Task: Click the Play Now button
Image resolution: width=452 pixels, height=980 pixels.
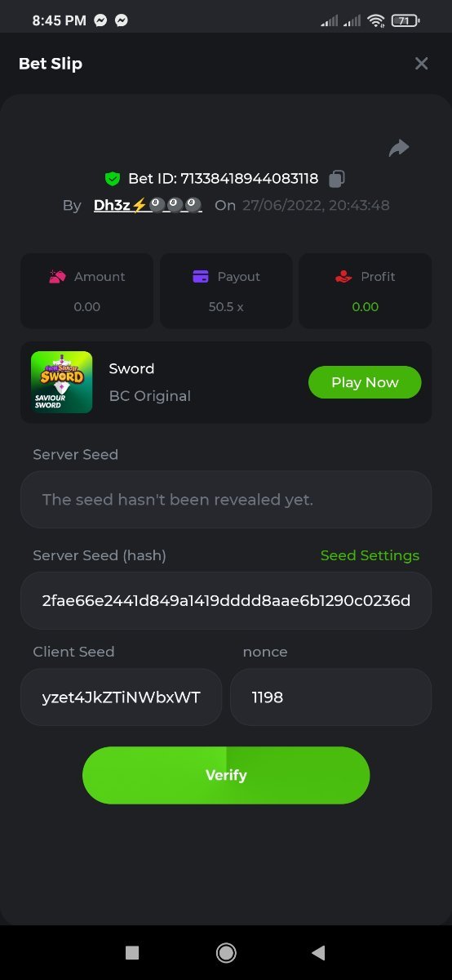Action: [365, 382]
